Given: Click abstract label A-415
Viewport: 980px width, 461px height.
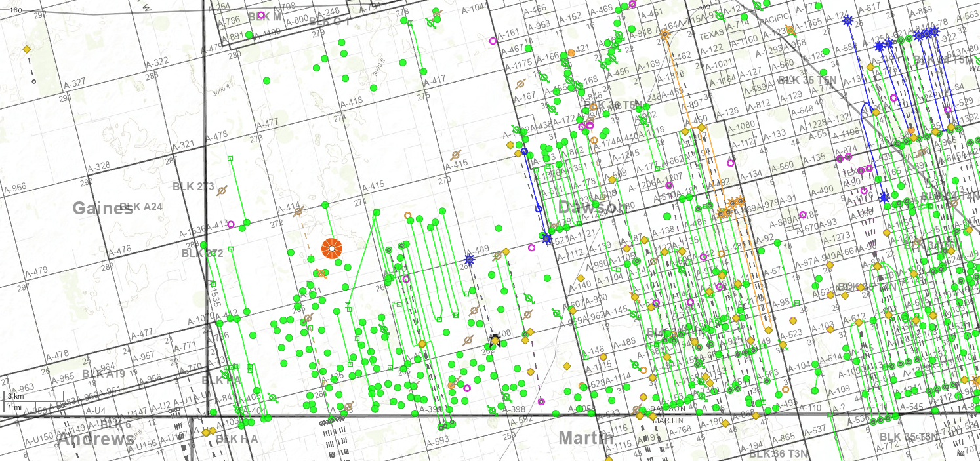Looking at the screenshot, I should point(372,186).
